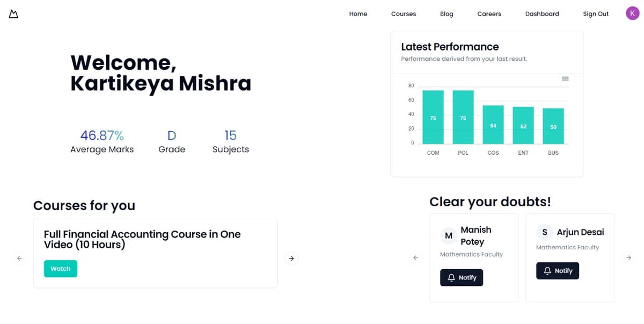Click the S avatar of Arjun Desai
This screenshot has height=324, width=644.
pos(545,232)
